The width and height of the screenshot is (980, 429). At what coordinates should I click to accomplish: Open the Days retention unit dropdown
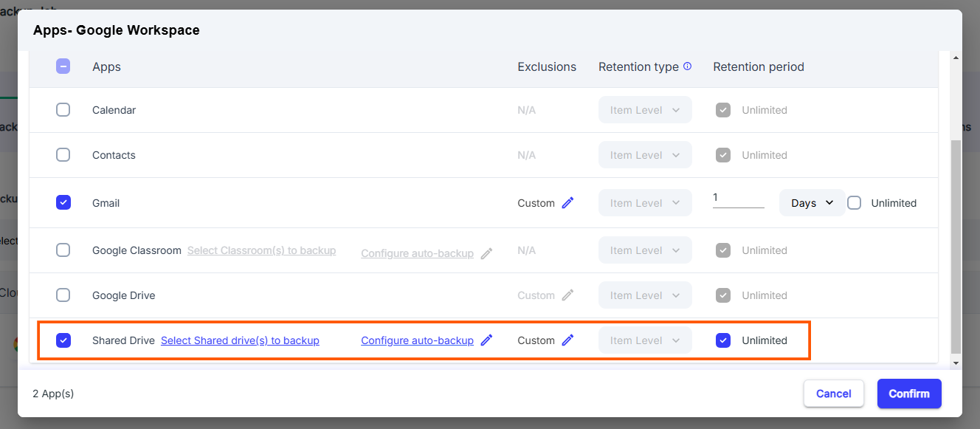[812, 202]
